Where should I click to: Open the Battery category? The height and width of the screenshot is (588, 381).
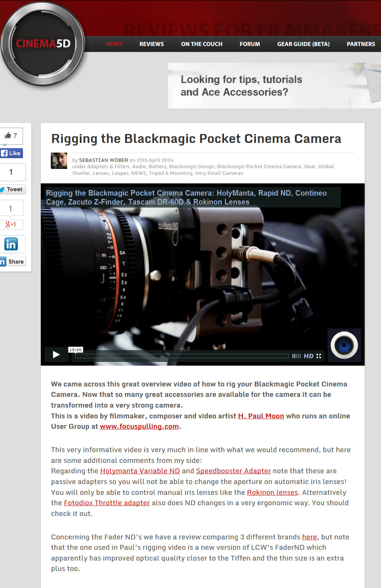[x=157, y=167]
